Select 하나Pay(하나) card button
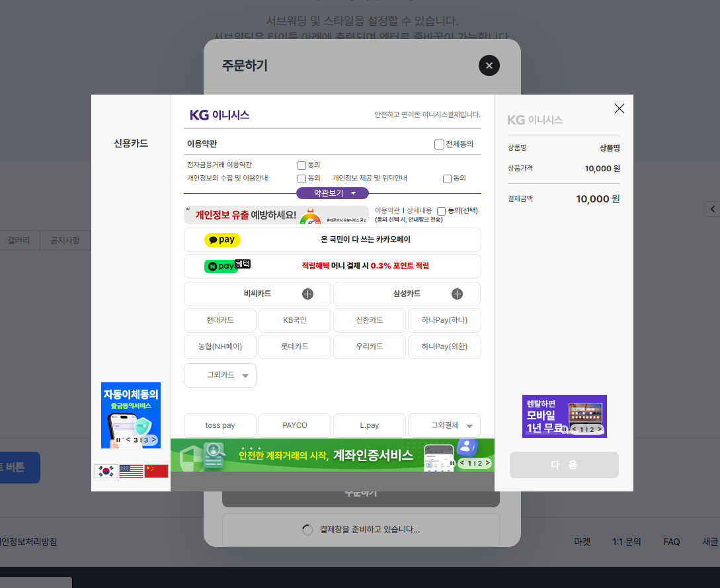Viewport: 720px width, 588px height. point(444,320)
